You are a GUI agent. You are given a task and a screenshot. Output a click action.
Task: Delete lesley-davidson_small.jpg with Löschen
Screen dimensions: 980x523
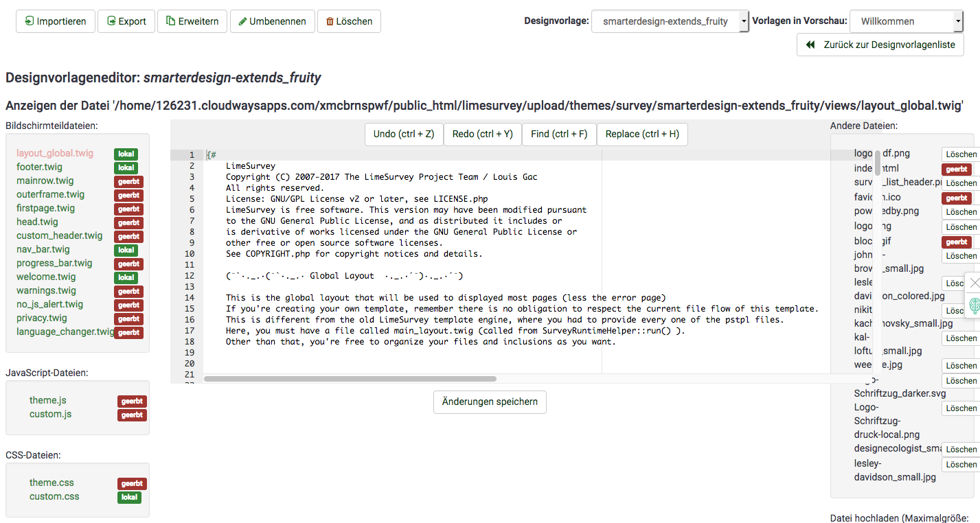961,465
